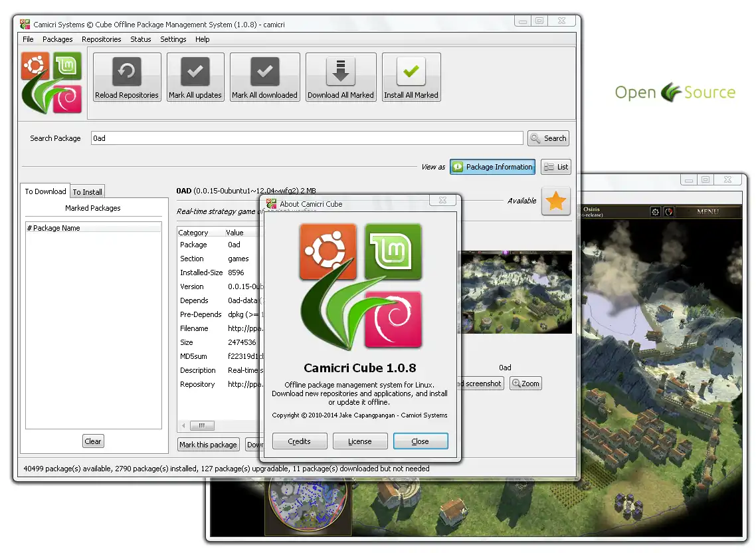This screenshot has width=756, height=553.
Task: Click the Package Name column header
Action: [x=94, y=228]
